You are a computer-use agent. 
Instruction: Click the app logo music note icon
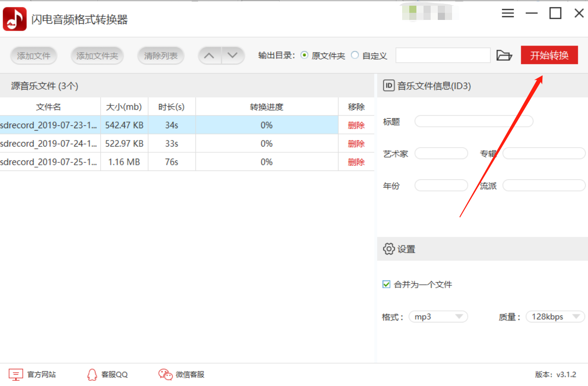tap(15, 19)
